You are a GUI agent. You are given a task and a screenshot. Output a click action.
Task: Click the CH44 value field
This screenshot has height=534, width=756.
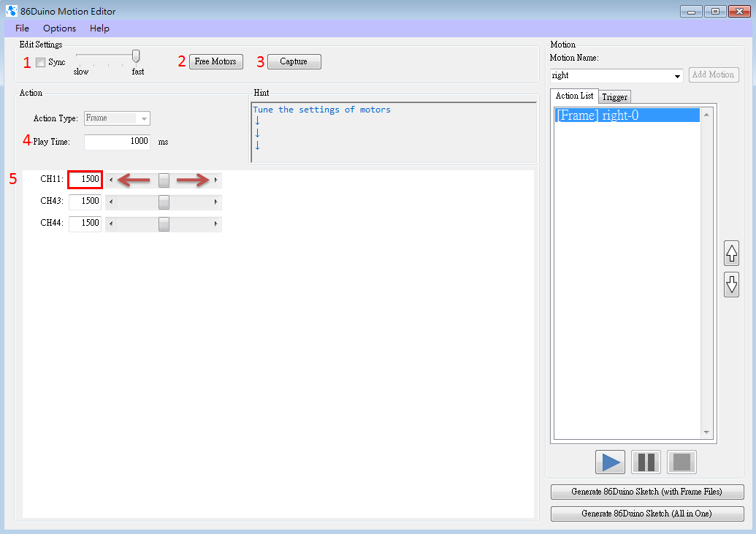click(x=85, y=224)
